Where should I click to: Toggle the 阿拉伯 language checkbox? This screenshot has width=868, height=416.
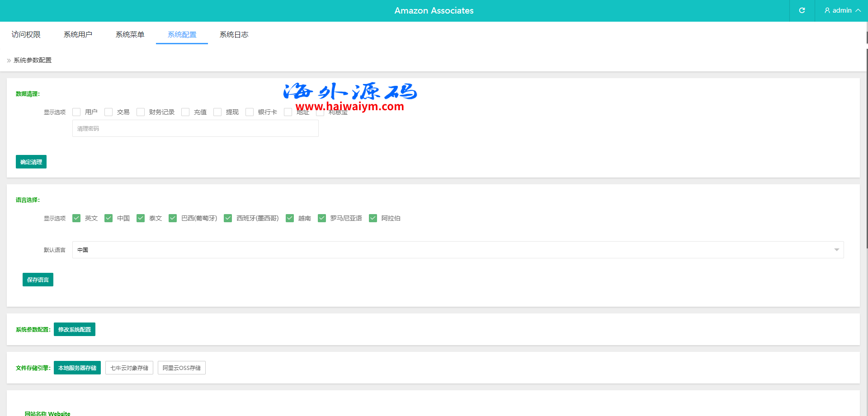[x=373, y=218]
